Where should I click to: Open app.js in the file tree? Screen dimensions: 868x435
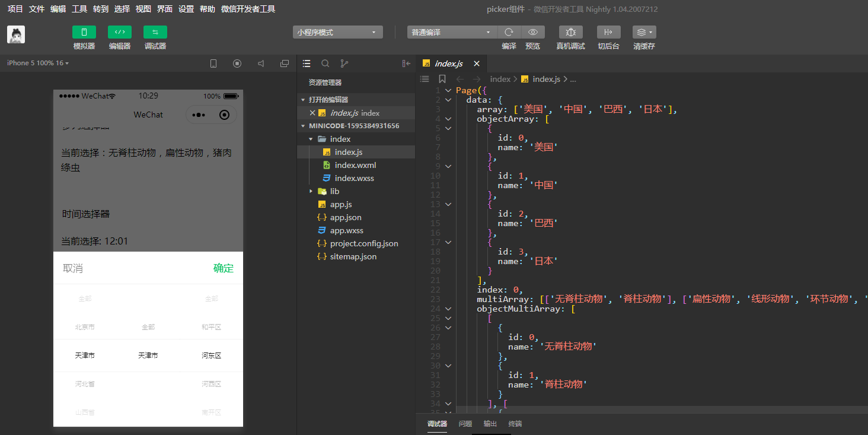pyautogui.click(x=356, y=204)
